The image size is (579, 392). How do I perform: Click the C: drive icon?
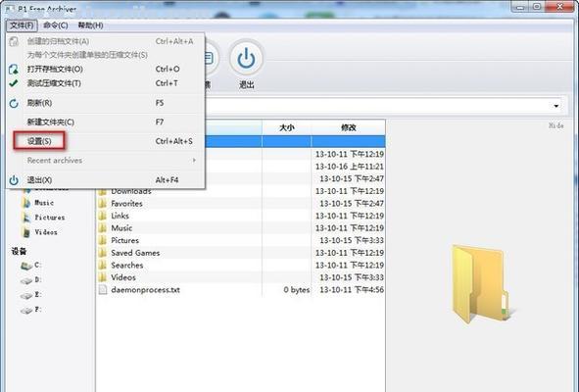(x=26, y=266)
